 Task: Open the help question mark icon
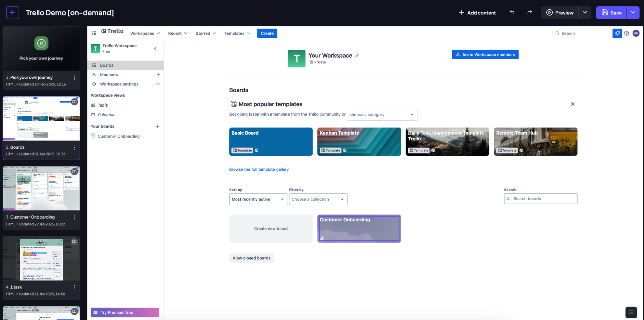[x=627, y=33]
